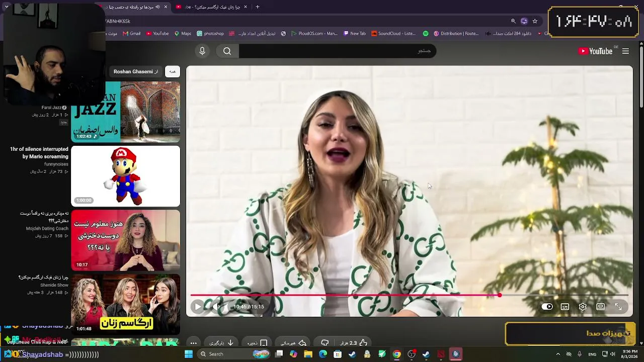Select the 'همه' (All) filter chip
Screen dimensions: 644x362
[173, 71]
